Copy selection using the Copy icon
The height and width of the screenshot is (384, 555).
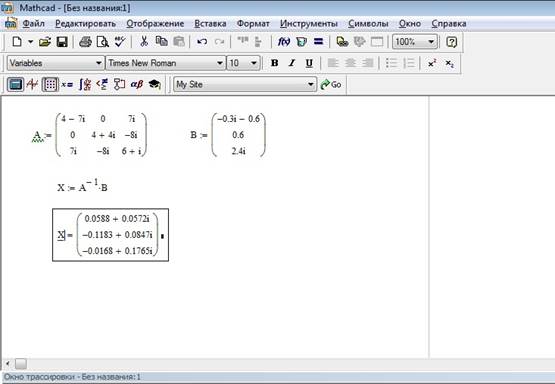[x=161, y=42]
